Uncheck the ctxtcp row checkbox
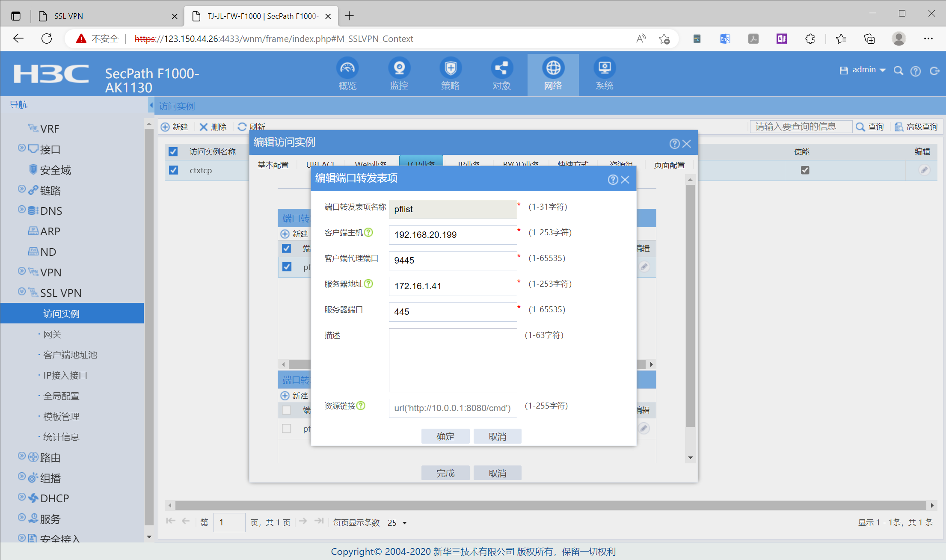 click(173, 170)
